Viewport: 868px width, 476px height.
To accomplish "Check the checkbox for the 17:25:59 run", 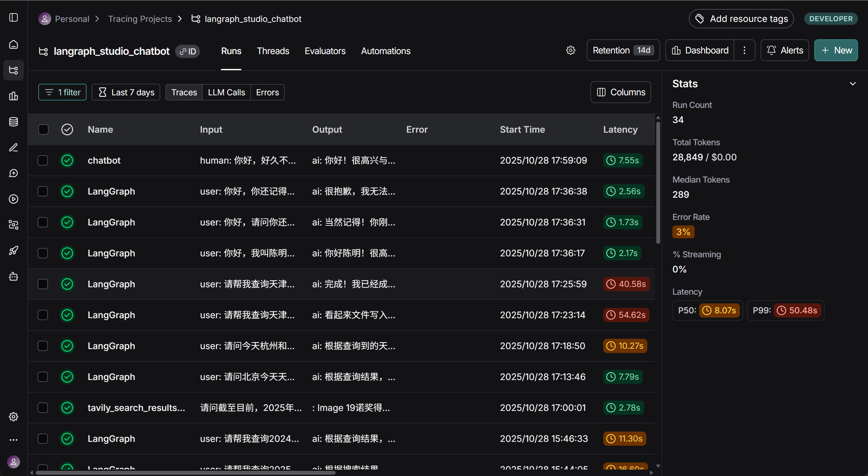I will pos(43,284).
